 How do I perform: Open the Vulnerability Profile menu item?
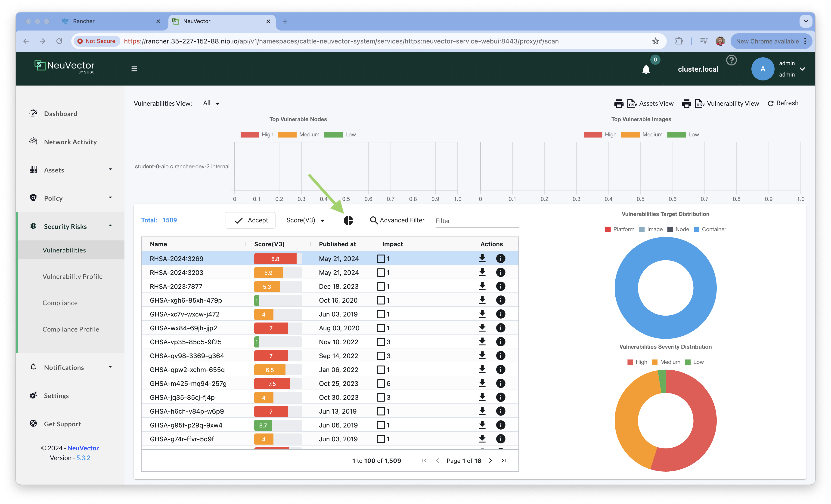(x=72, y=277)
